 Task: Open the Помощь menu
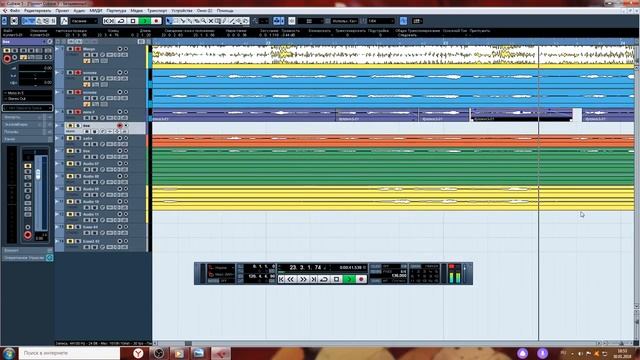point(225,11)
